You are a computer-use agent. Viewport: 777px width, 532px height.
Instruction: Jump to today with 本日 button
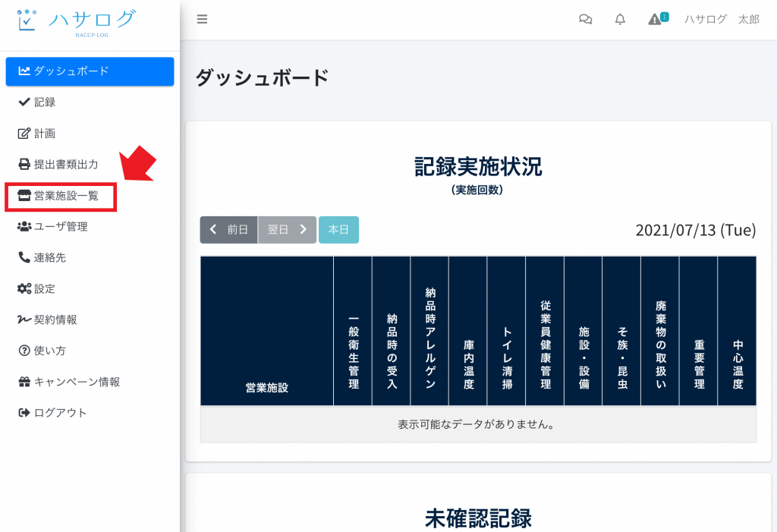click(338, 229)
